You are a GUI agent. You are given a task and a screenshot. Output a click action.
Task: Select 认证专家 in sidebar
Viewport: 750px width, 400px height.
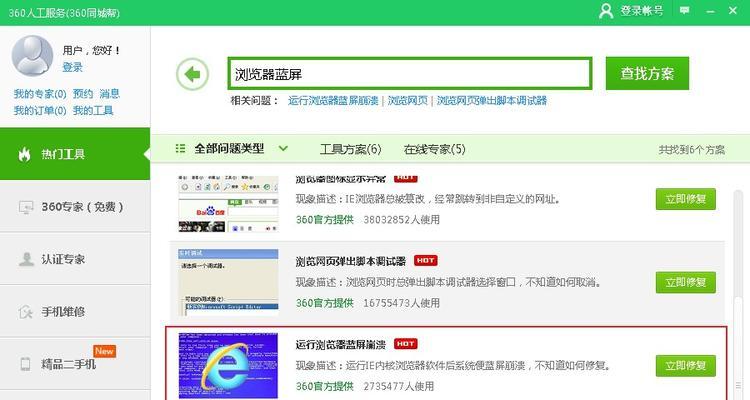[x=75, y=259]
